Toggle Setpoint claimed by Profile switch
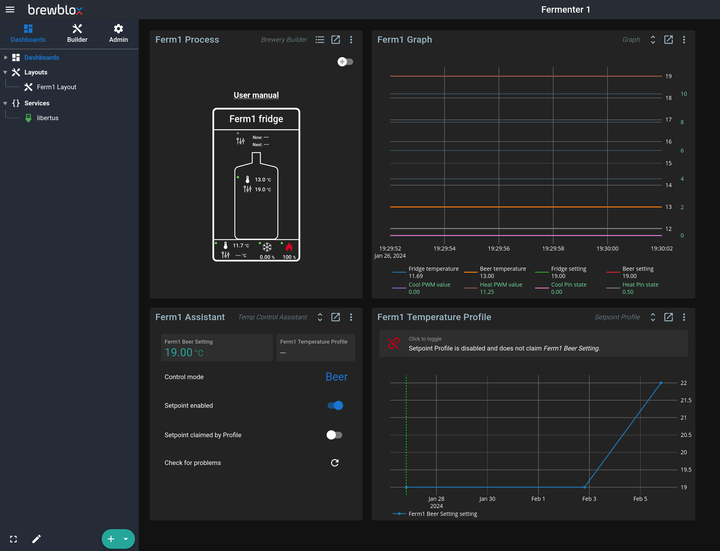The width and height of the screenshot is (720, 551). (x=334, y=435)
